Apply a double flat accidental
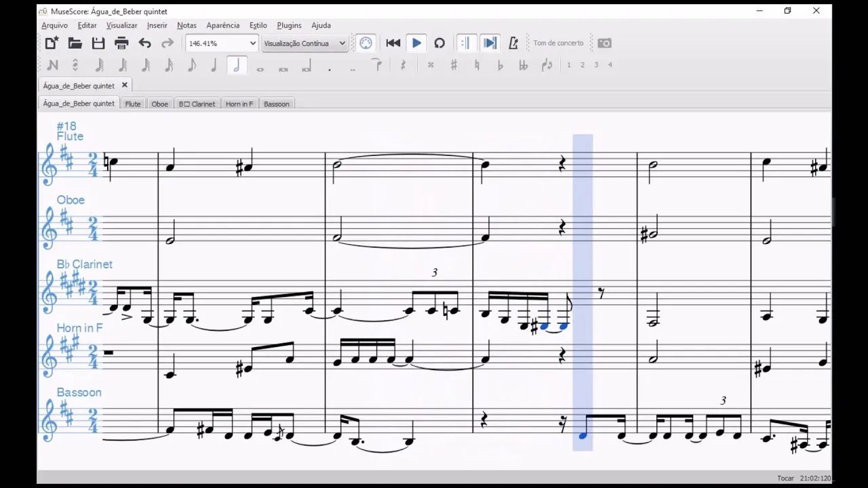Screen dimensions: 868x488 [x=523, y=65]
